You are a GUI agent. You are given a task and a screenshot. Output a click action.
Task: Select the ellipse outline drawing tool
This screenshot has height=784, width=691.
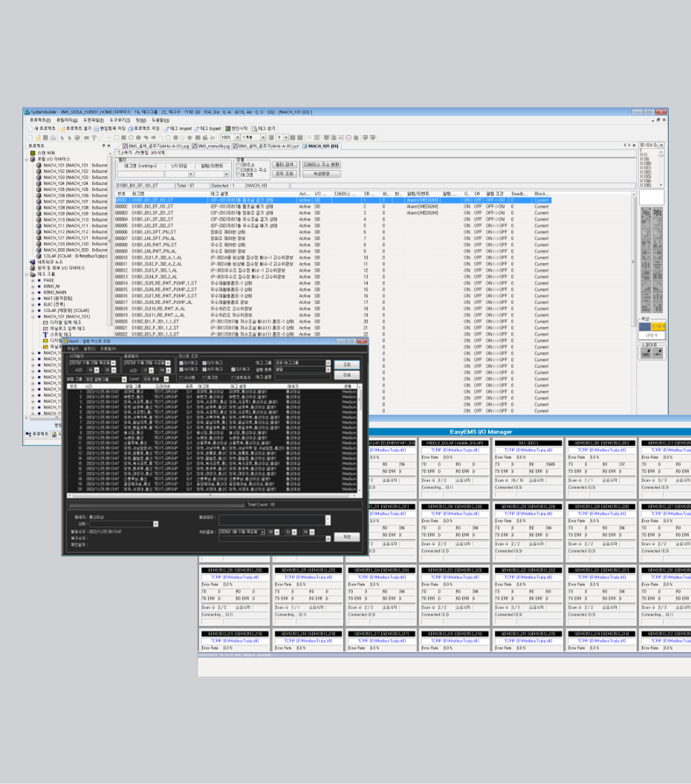(131, 137)
